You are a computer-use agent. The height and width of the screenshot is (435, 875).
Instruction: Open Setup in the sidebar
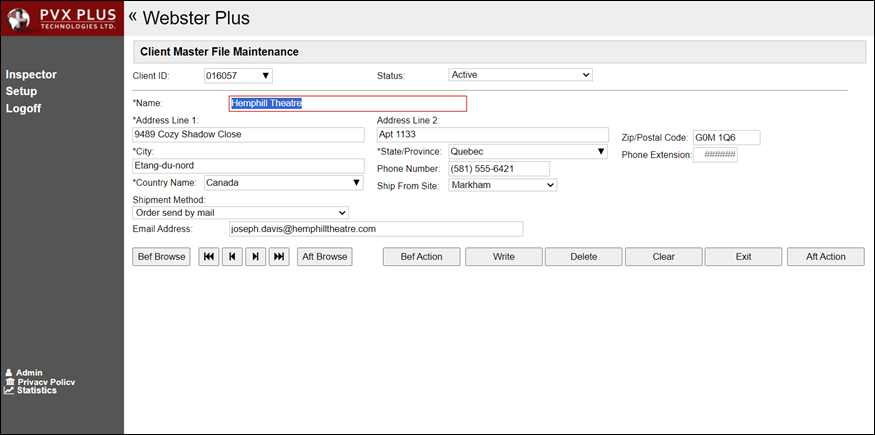(x=21, y=91)
